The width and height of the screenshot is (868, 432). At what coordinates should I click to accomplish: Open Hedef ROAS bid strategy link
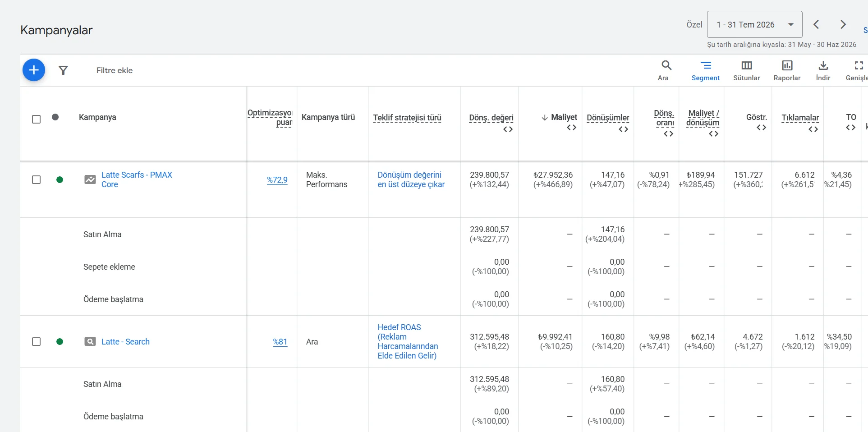click(407, 341)
